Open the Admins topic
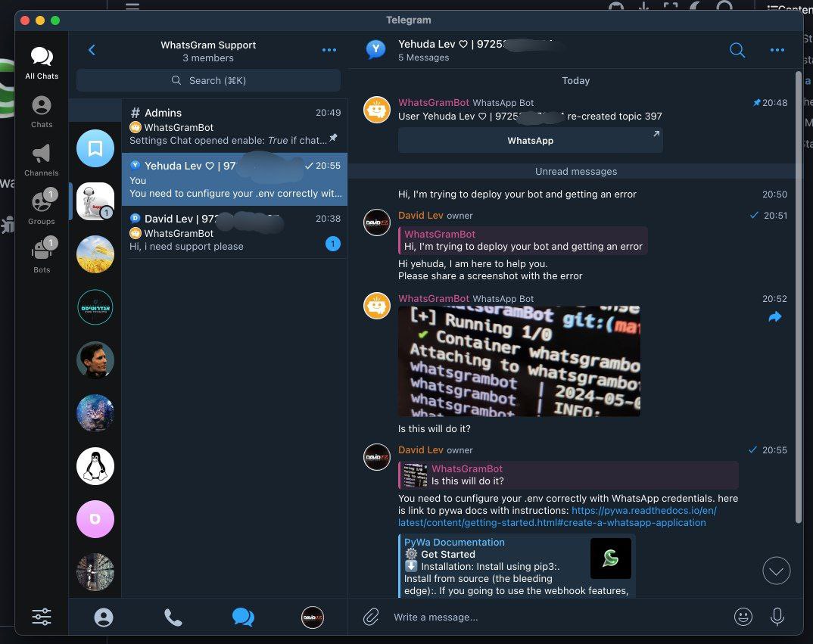The height and width of the screenshot is (644, 813). [235, 126]
